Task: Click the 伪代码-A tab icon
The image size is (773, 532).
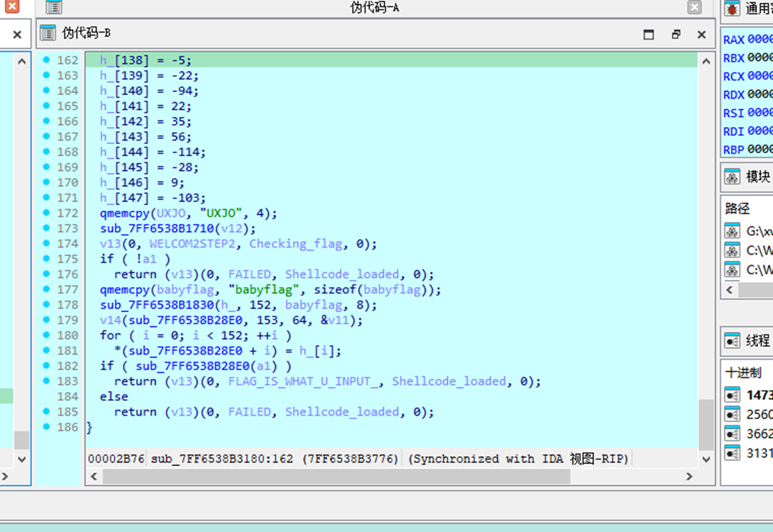Action: (54, 7)
